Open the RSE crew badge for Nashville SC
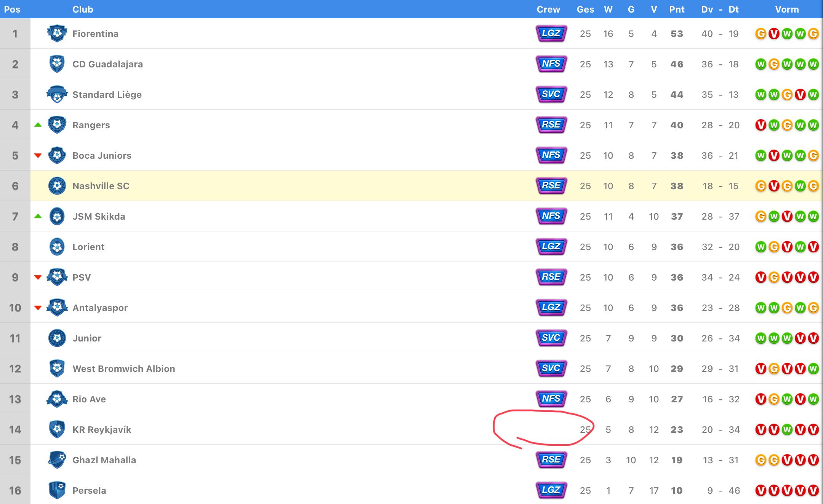823x504 pixels. coord(551,186)
